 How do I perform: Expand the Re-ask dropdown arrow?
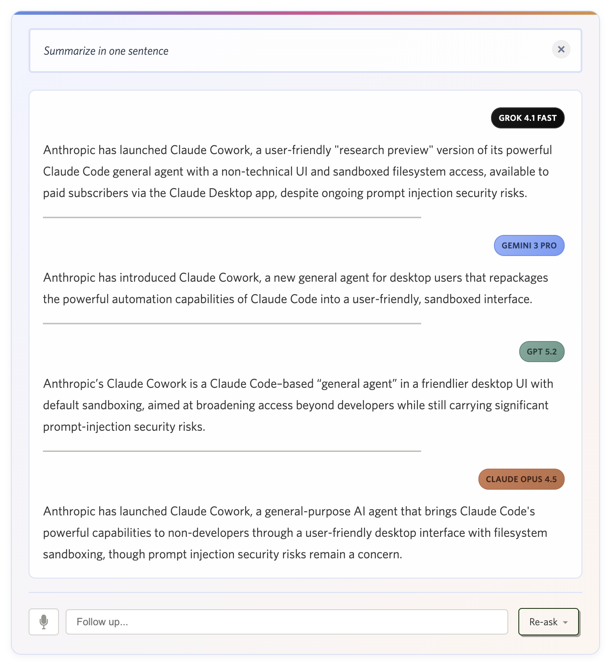click(x=566, y=622)
